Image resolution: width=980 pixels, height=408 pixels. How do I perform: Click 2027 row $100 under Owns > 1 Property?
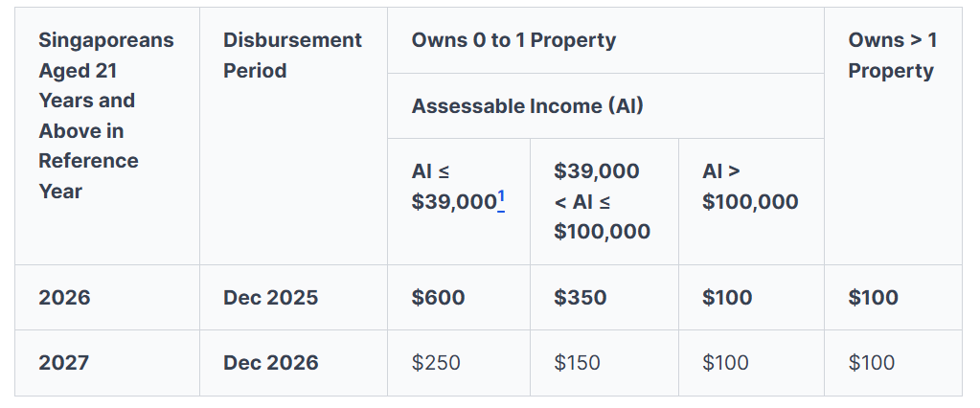click(x=871, y=363)
